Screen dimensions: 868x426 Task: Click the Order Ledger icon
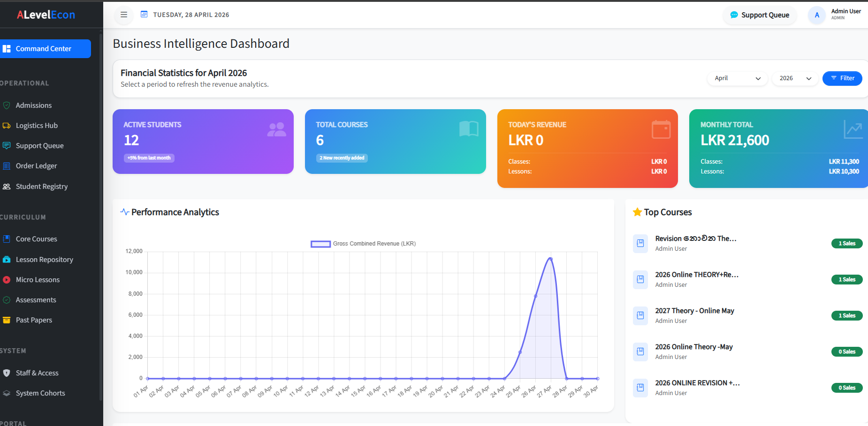[x=7, y=166]
